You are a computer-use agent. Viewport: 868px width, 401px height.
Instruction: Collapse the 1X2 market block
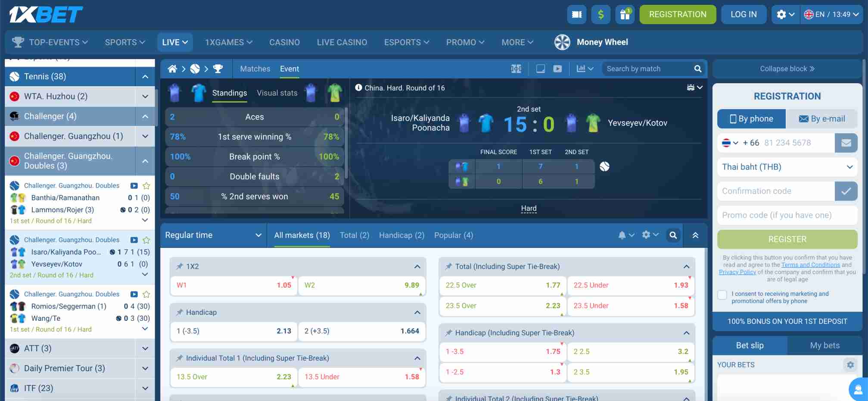417,266
